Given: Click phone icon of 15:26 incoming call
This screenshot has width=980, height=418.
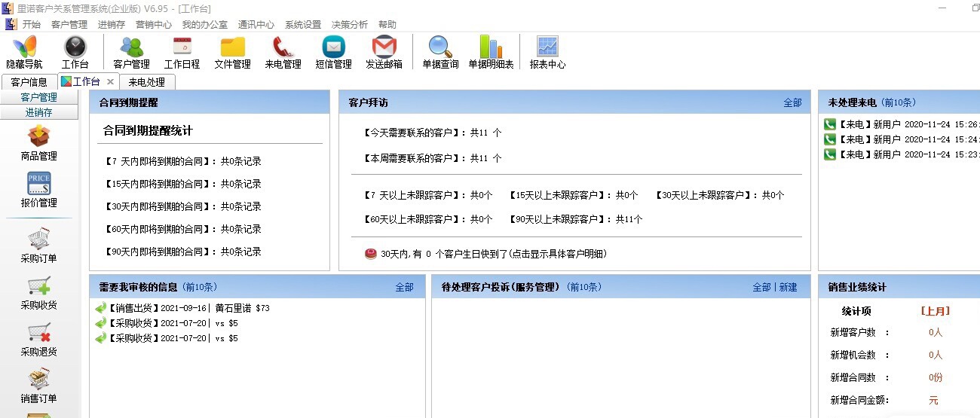Looking at the screenshot, I should click(x=830, y=124).
